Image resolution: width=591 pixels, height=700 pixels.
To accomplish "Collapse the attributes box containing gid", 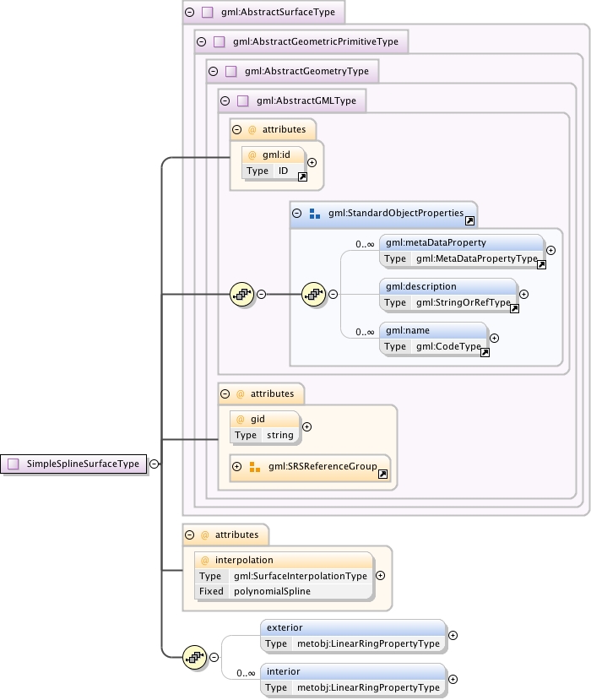I will coord(225,393).
